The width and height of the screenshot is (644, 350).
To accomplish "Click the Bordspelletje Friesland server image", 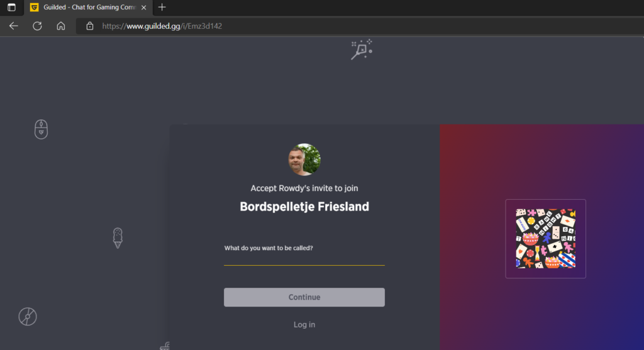I will (545, 239).
